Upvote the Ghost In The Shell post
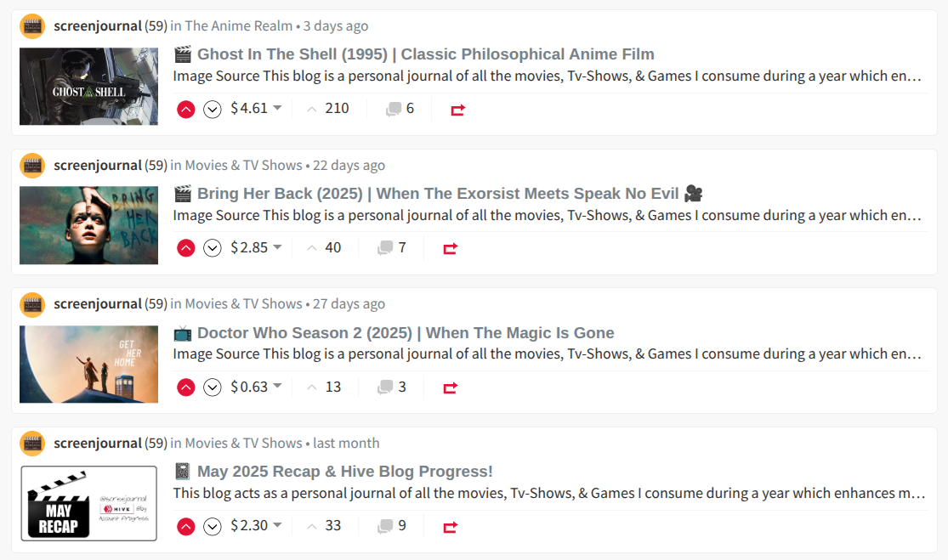 pyautogui.click(x=185, y=110)
